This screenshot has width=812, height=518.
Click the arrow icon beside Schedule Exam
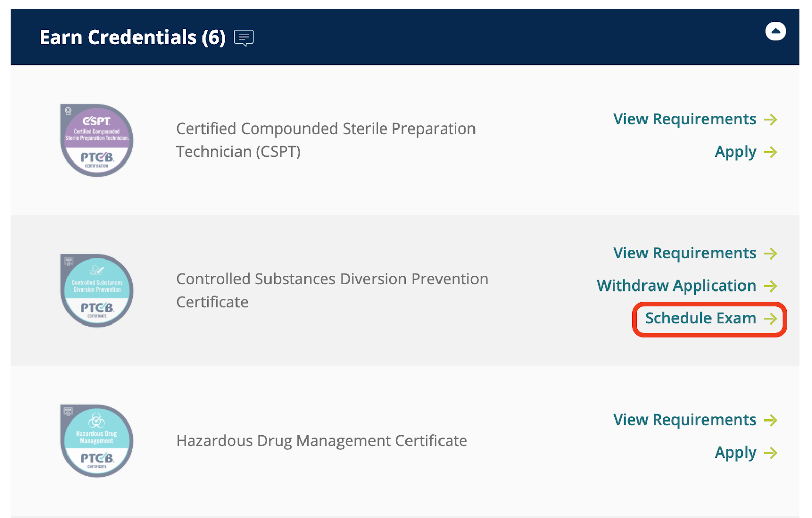pos(771,318)
